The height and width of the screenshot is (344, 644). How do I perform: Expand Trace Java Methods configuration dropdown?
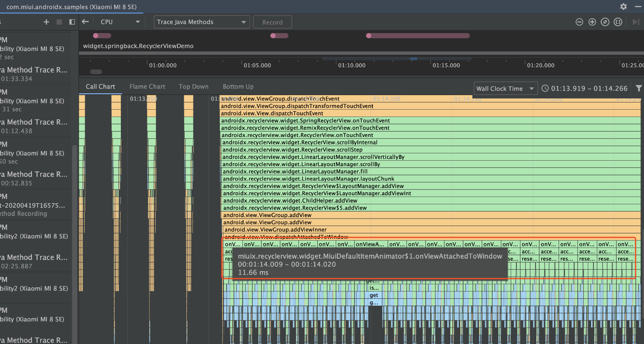(201, 22)
